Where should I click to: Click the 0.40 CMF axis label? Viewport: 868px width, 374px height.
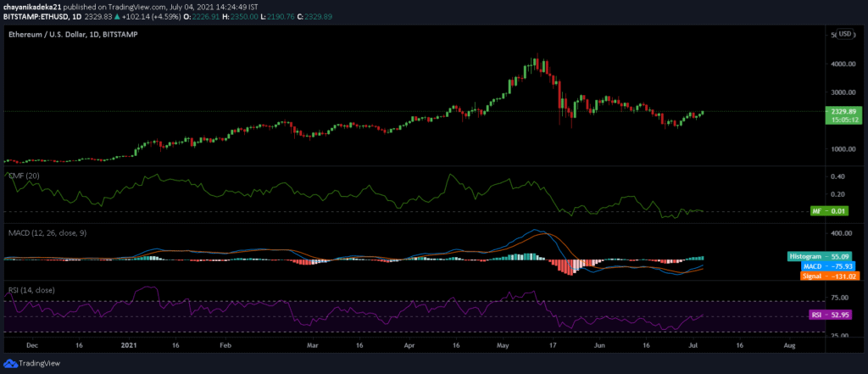point(837,176)
